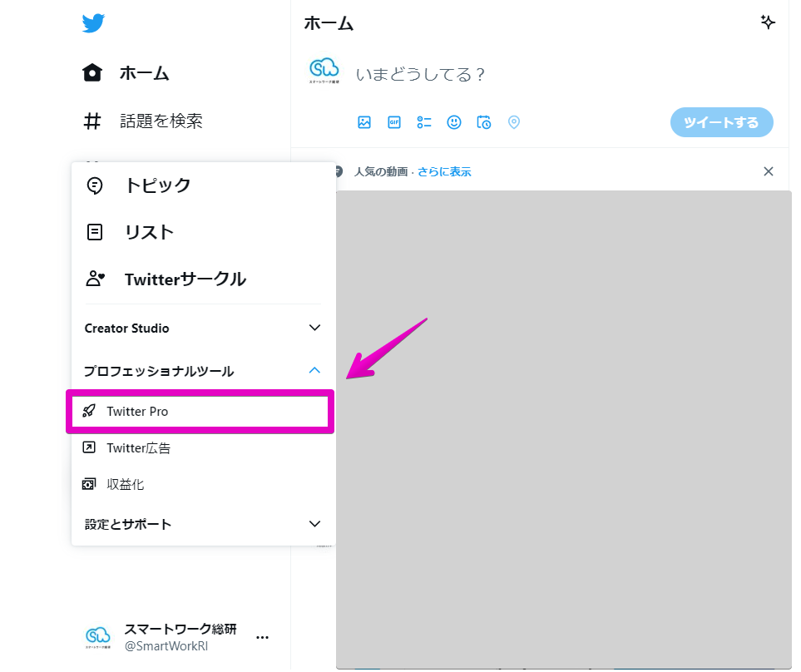Screen dimensions: 801x672
Task: Click the スマートワーク総研 account name
Action: click(x=180, y=629)
